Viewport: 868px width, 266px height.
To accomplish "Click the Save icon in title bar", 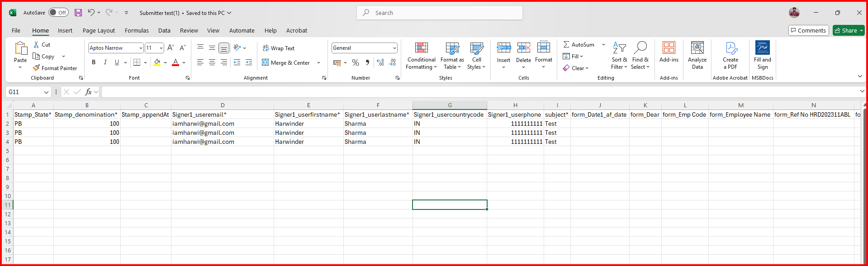I will (x=78, y=13).
